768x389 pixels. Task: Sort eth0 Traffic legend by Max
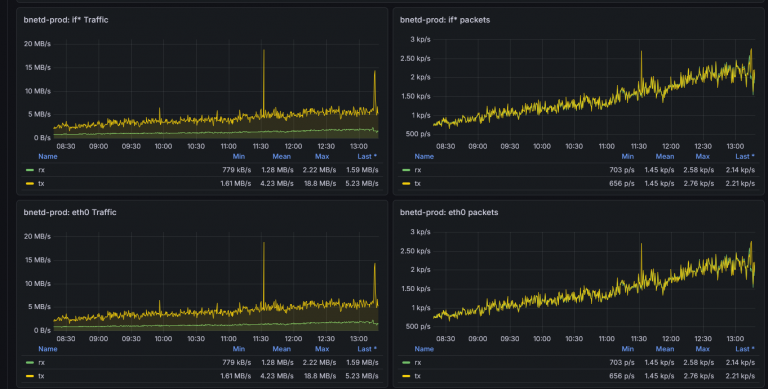click(322, 349)
